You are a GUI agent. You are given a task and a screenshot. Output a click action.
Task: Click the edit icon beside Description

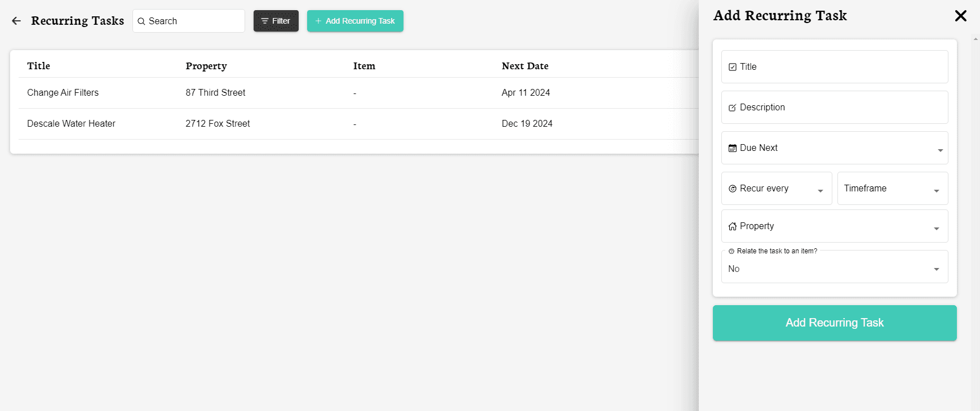click(x=732, y=108)
